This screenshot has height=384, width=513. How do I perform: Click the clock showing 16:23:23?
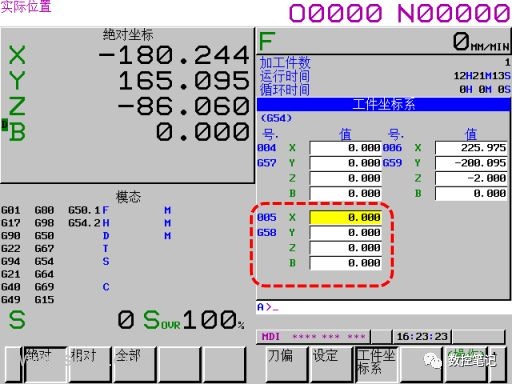[422, 337]
